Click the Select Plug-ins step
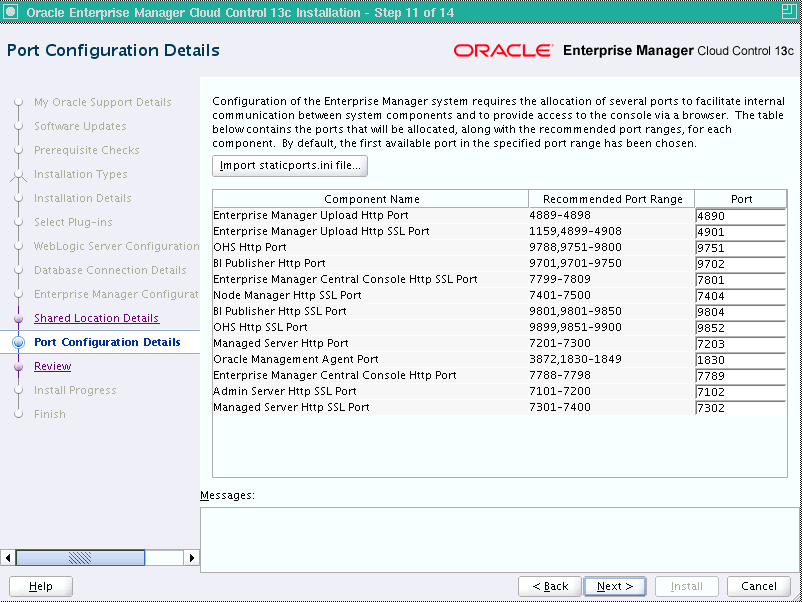This screenshot has height=602, width=802. [73, 222]
